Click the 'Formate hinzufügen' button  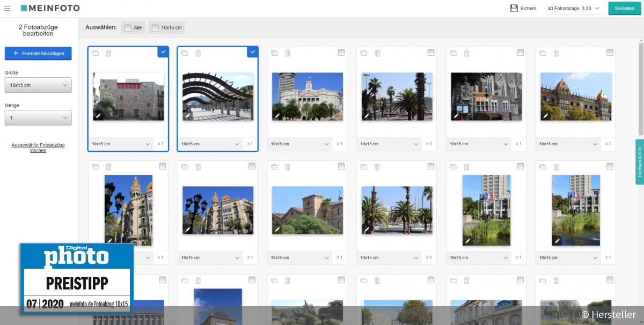click(x=38, y=54)
